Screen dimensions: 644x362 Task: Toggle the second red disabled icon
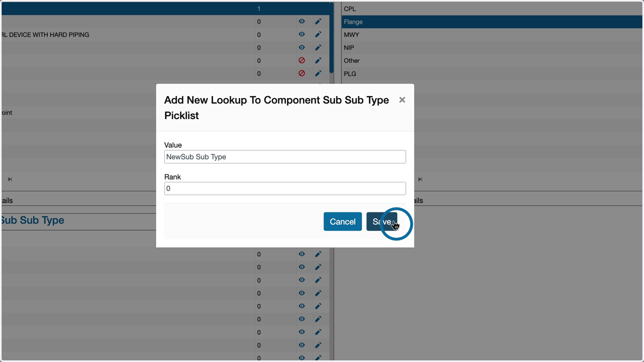[x=302, y=73]
